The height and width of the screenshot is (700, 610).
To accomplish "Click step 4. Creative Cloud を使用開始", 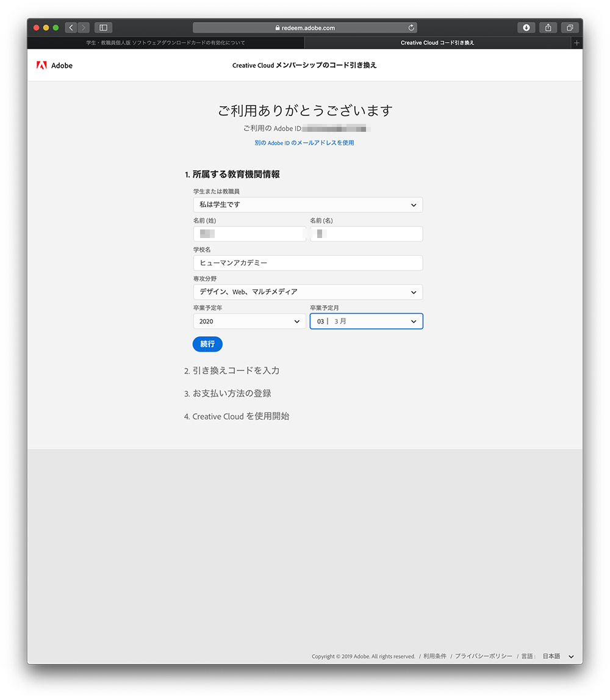I will click(x=237, y=416).
